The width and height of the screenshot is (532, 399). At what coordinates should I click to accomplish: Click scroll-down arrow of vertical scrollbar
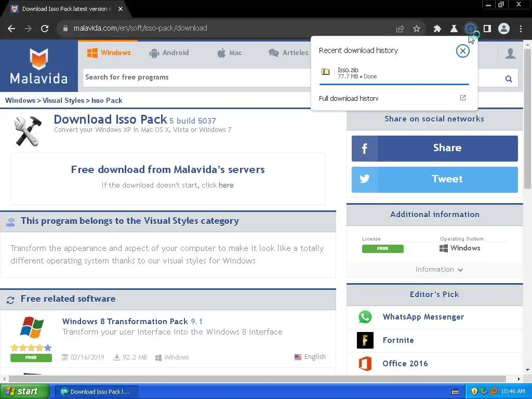tap(527, 370)
